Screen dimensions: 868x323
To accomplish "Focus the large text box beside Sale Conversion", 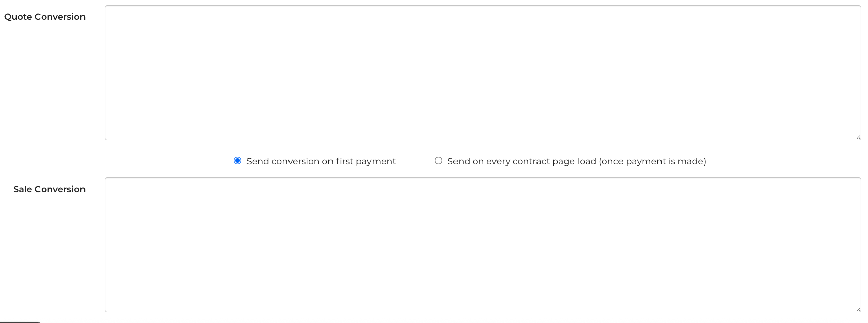I will (482, 245).
